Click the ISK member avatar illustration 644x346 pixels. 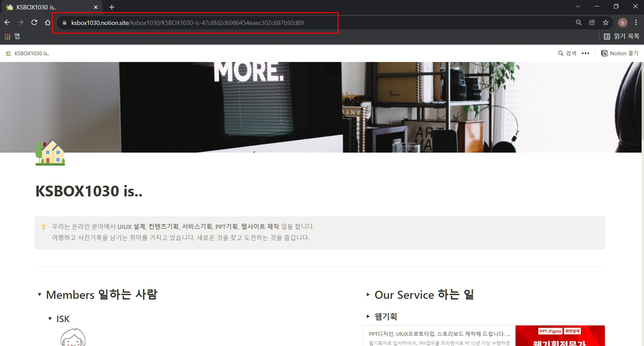tap(73, 337)
